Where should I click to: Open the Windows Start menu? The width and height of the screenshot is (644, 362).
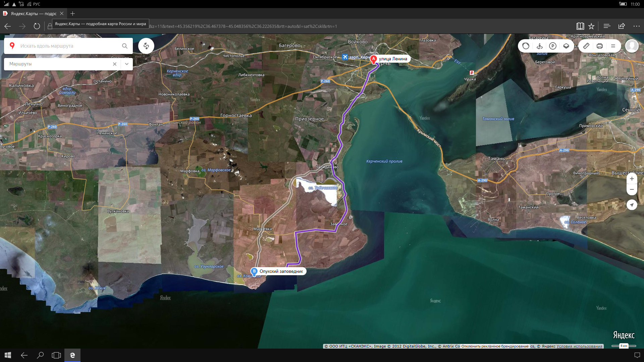click(8, 355)
